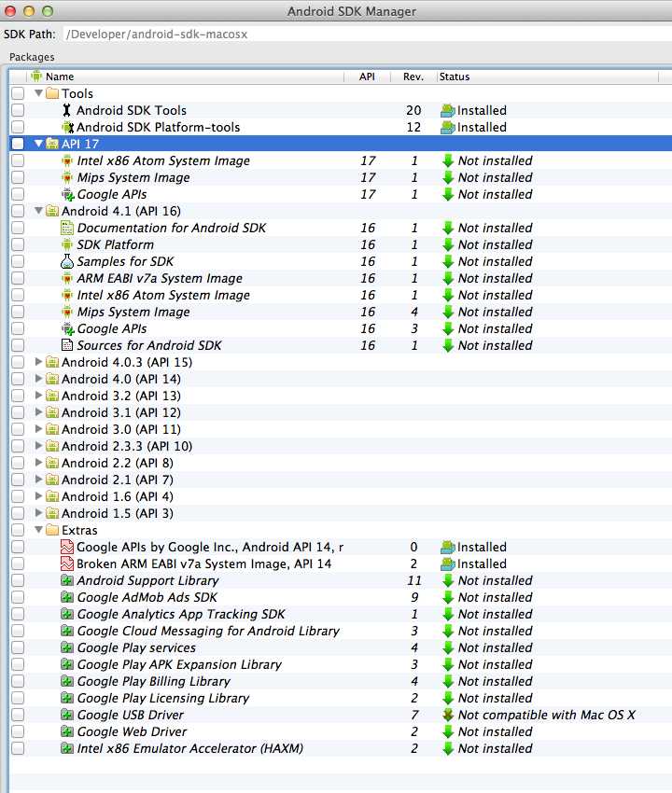Click the Google Play services package icon

(67, 647)
